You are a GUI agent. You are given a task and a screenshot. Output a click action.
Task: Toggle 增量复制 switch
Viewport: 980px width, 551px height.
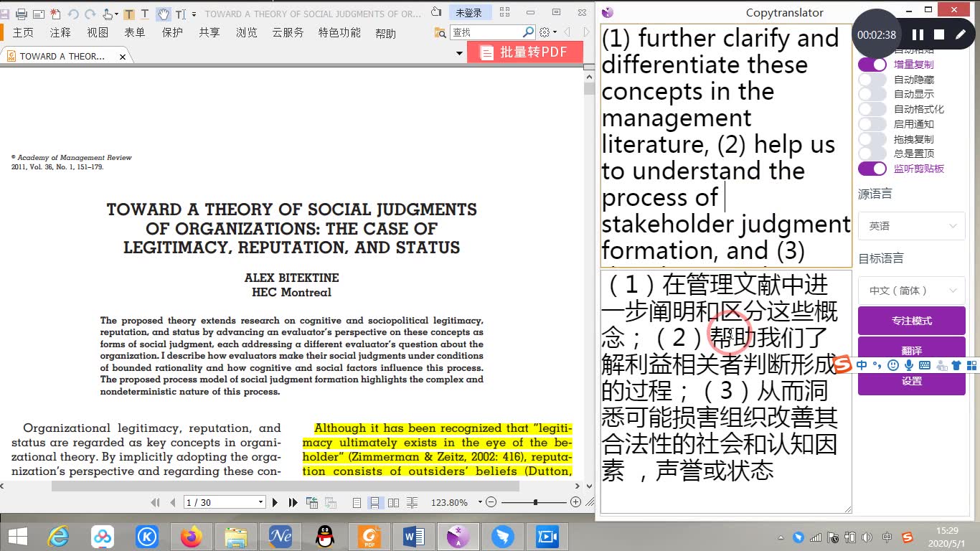pyautogui.click(x=872, y=65)
